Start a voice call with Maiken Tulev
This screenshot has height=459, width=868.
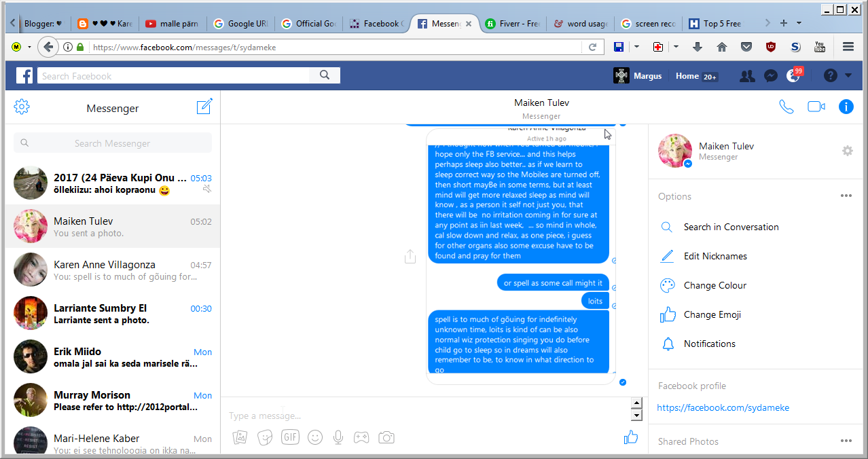786,107
